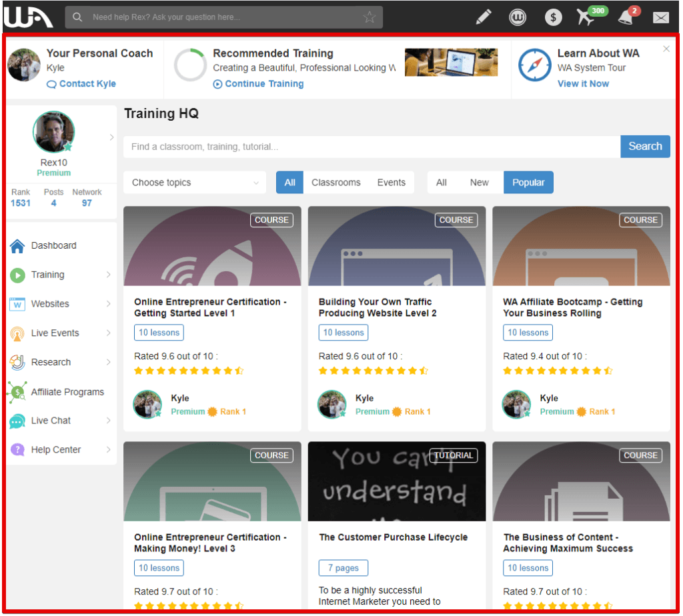Click the Need help Rex search field

tap(224, 17)
